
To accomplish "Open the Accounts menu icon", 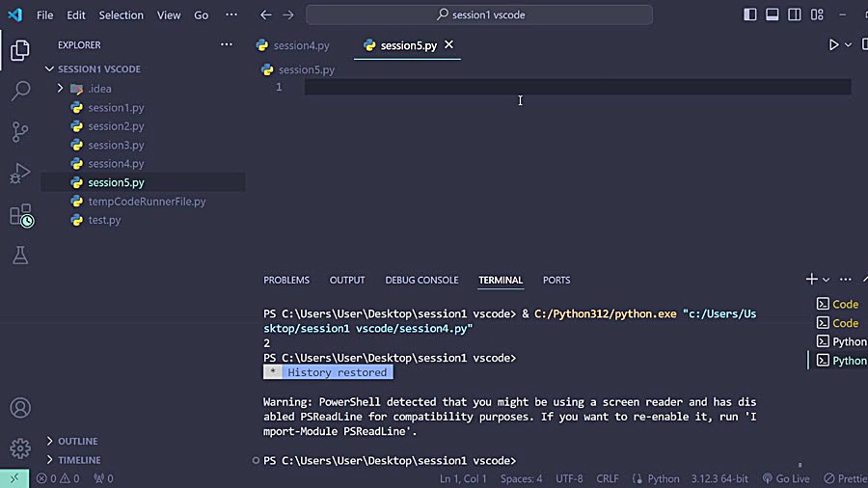I will point(20,408).
